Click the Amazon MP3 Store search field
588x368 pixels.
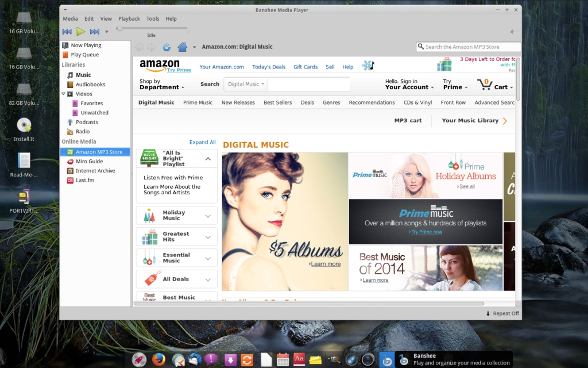pyautogui.click(x=471, y=47)
